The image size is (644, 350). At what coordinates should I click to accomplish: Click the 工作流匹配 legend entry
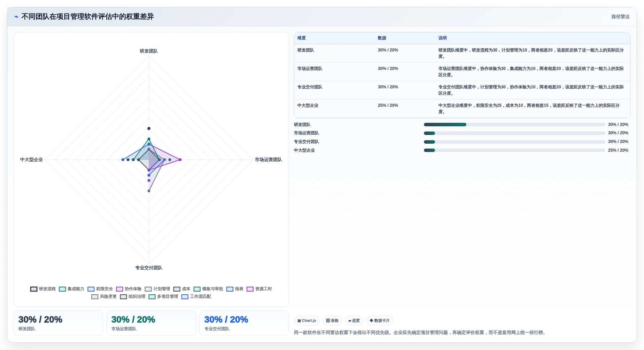196,297
